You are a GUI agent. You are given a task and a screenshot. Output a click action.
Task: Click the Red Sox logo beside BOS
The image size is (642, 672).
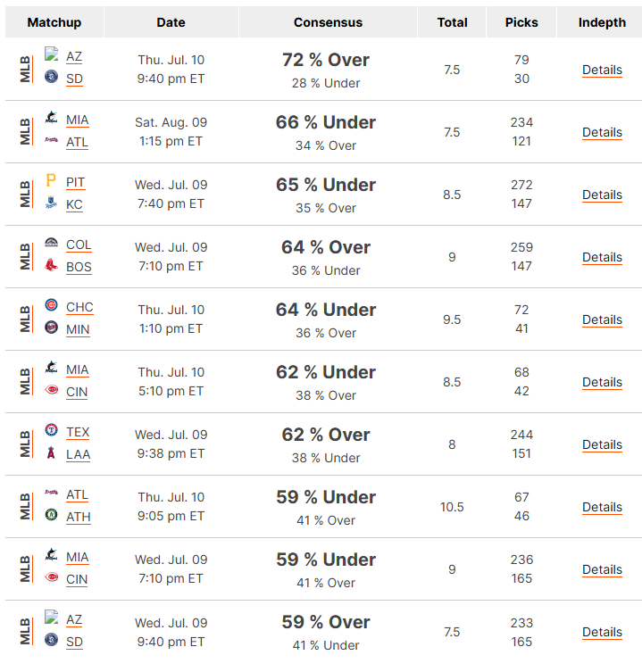pyautogui.click(x=51, y=265)
